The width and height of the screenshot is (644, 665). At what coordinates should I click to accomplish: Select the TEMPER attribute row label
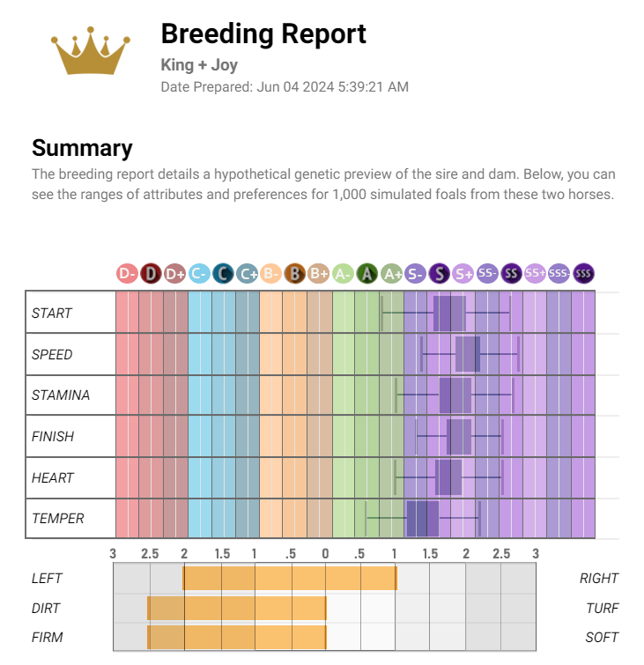[x=58, y=518]
